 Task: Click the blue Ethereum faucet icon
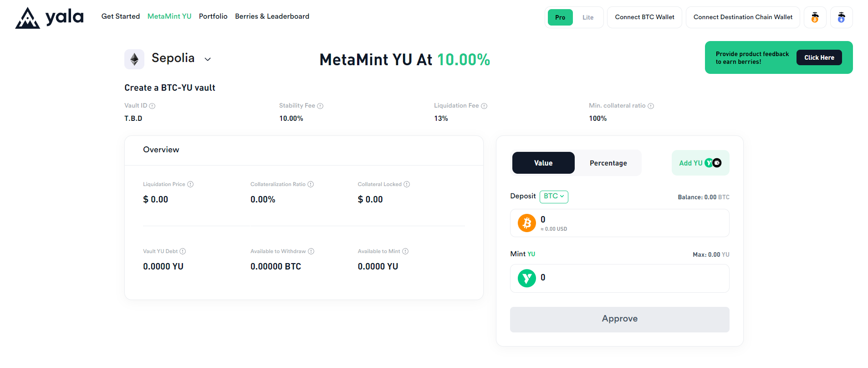coord(841,17)
